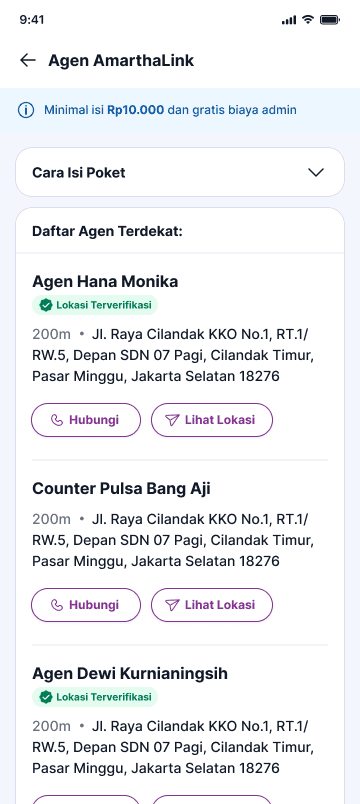Select the Agen Dewi Kurnianingsih title
360x804 pixels.
tap(130, 674)
